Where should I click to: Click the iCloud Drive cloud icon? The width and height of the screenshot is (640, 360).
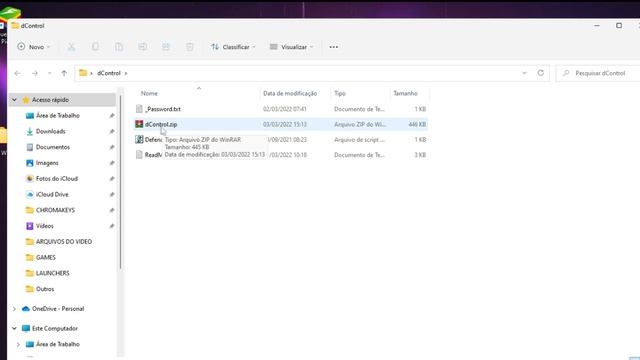click(x=29, y=194)
